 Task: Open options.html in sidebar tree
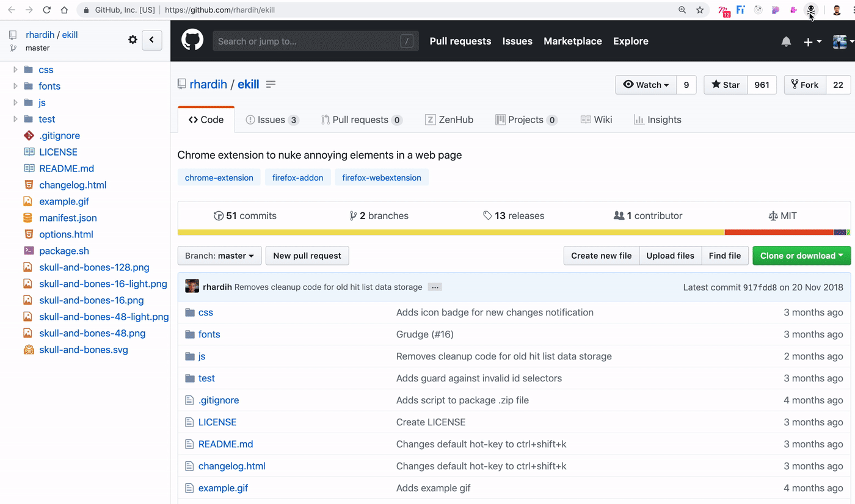66,234
